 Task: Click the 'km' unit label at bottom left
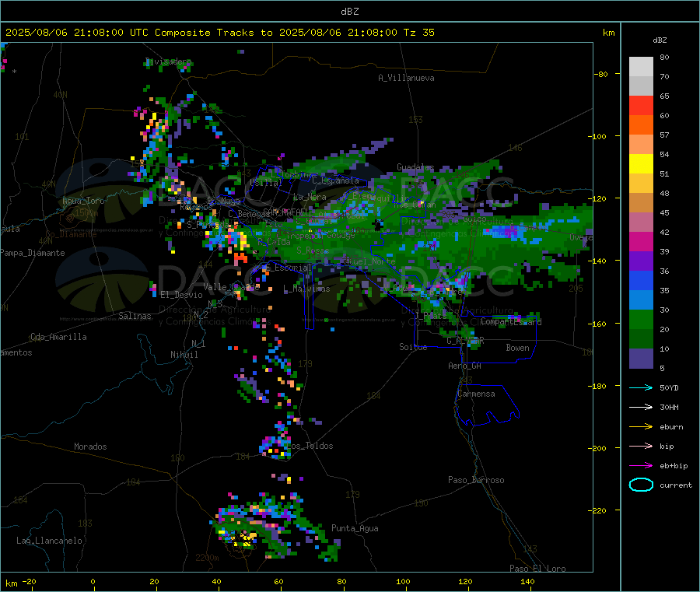pos(11,583)
